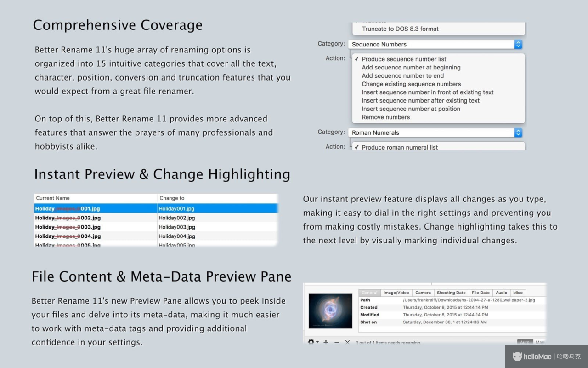Screen dimensions: 588x368
Task: Click the Modified date value
Action: [446, 315]
